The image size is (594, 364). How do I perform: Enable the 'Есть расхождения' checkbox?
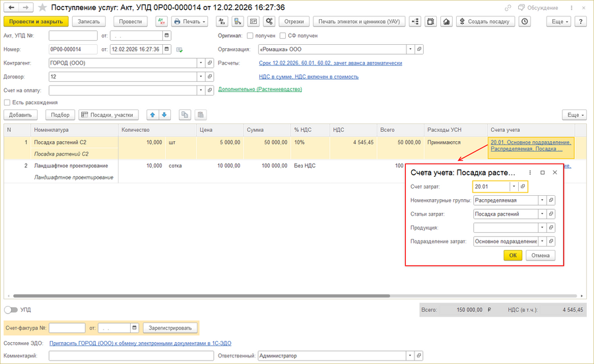tap(7, 103)
